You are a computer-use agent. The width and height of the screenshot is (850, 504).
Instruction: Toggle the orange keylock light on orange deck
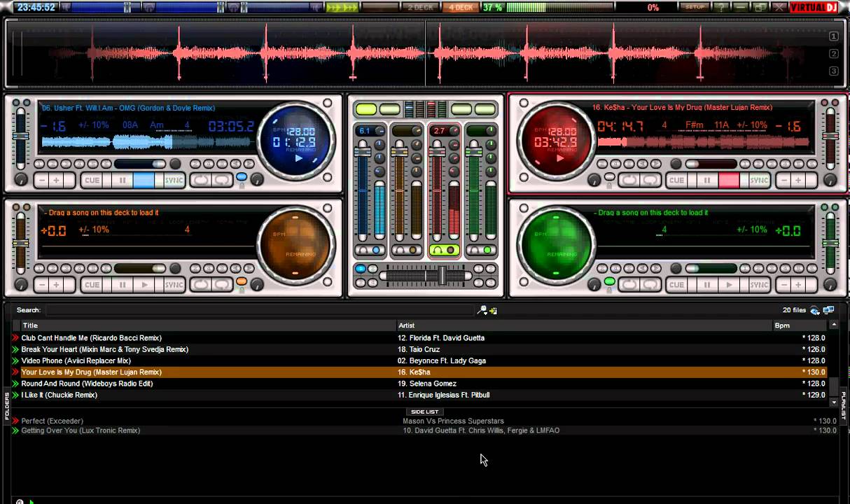[x=242, y=281]
